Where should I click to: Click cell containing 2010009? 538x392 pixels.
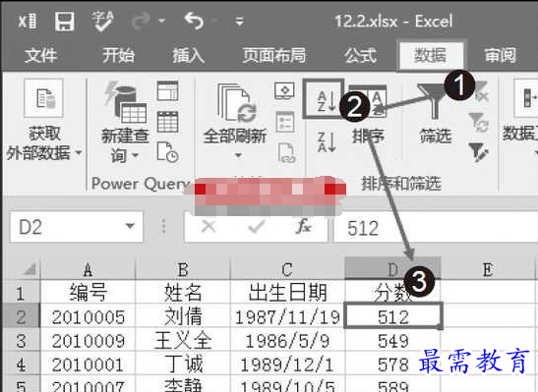(89, 341)
